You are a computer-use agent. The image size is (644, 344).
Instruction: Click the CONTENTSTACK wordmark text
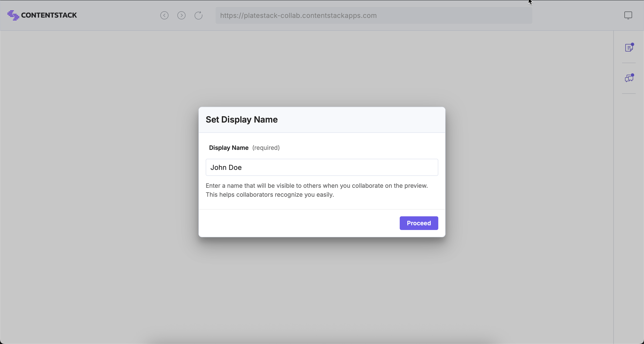(49, 15)
